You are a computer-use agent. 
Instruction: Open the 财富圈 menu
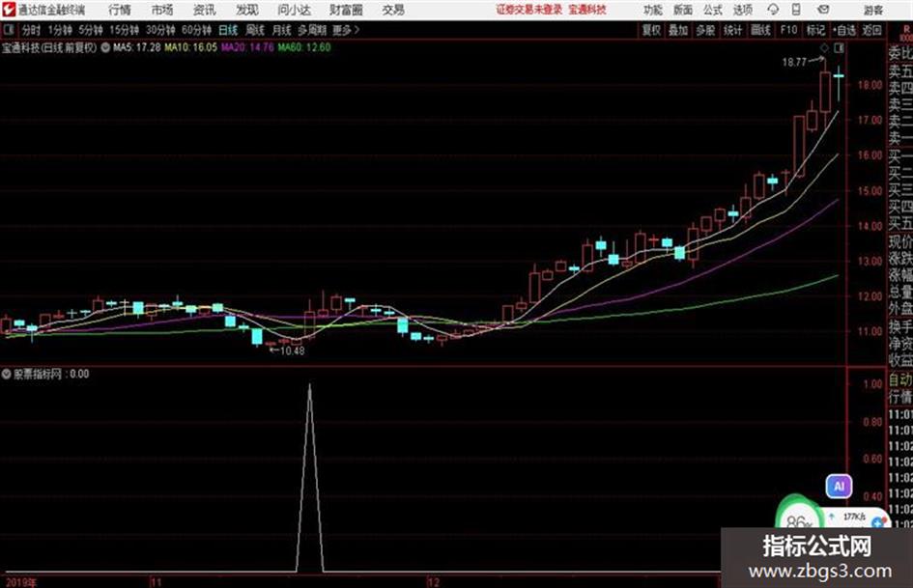(346, 10)
